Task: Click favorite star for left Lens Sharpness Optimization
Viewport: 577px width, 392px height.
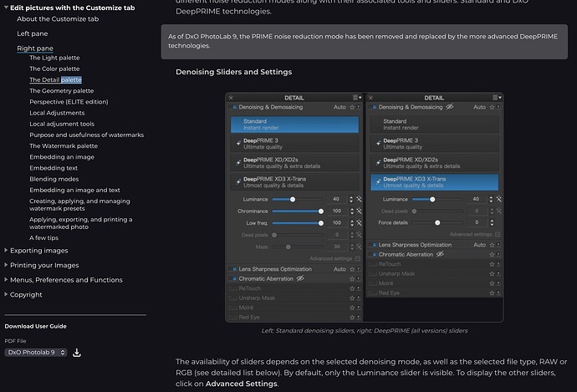Action: [352, 269]
